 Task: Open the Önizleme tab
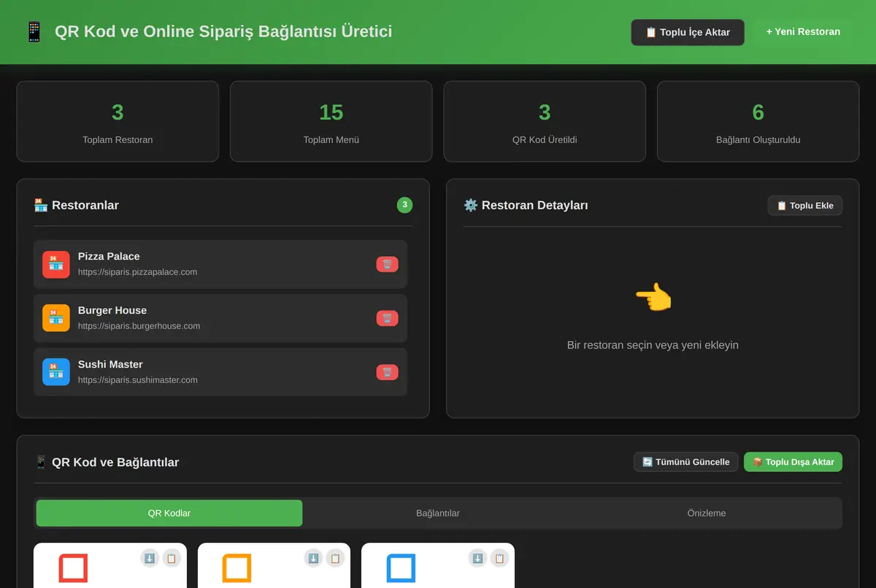pyautogui.click(x=707, y=513)
